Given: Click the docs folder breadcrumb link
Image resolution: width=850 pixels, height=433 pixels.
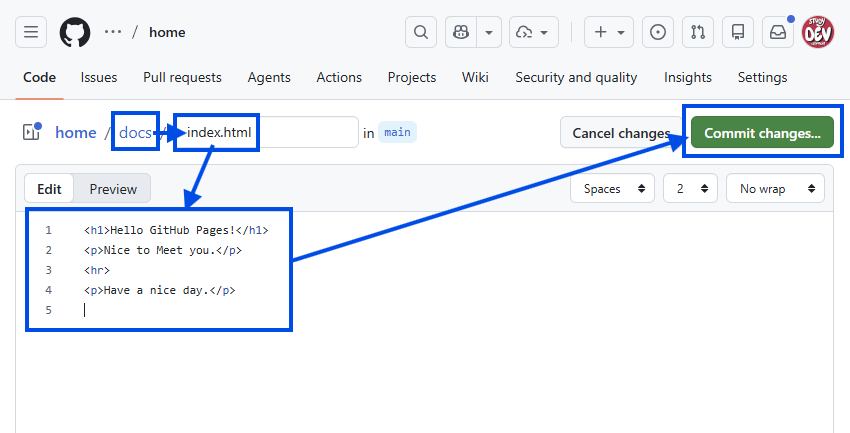Looking at the screenshot, I should coord(135,132).
